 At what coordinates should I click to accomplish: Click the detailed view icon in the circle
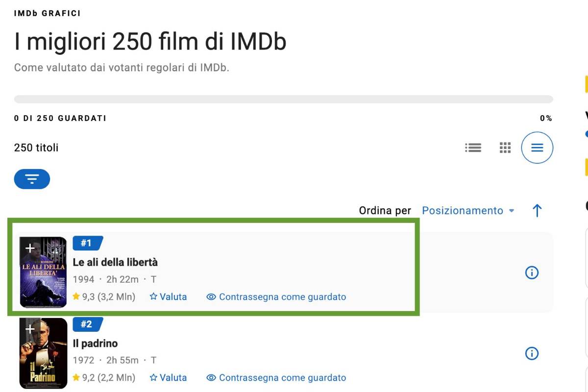pos(537,147)
